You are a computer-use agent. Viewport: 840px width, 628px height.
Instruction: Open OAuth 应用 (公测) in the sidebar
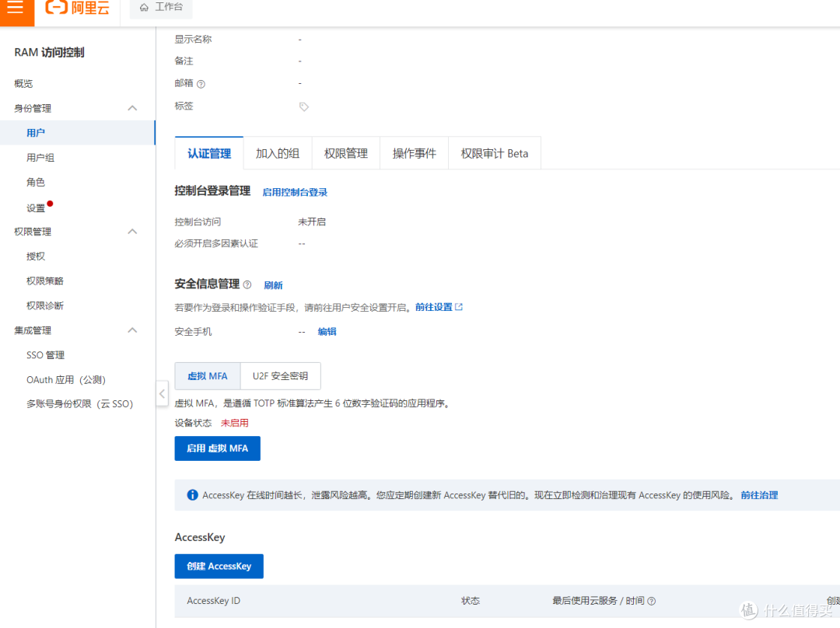point(66,379)
